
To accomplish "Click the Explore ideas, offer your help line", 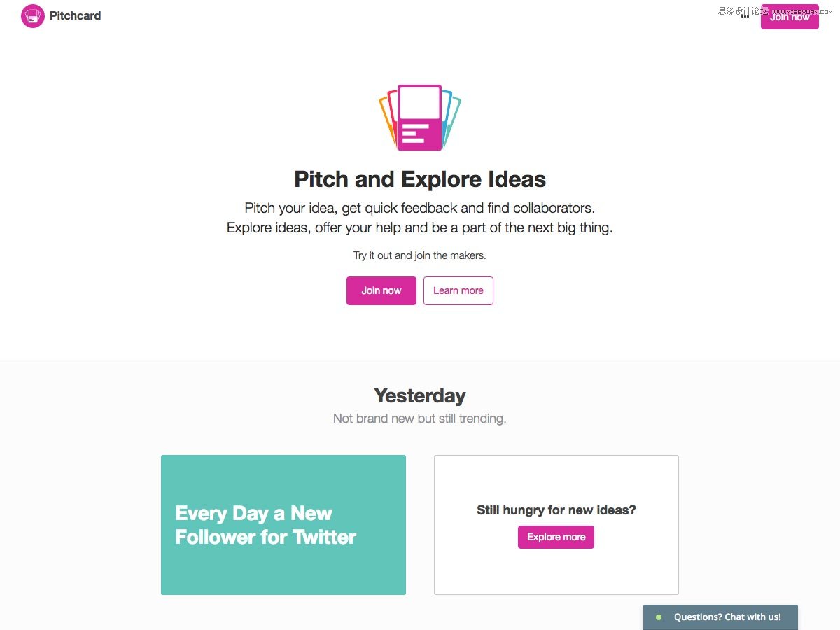I will 420,227.
